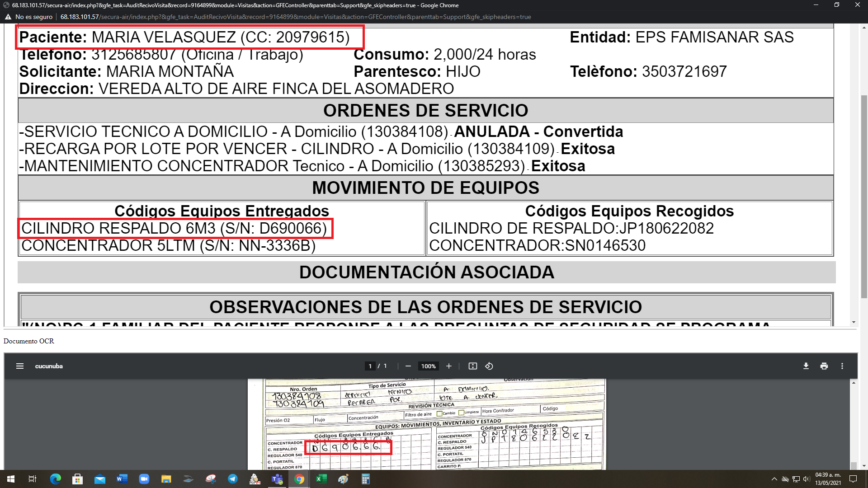
Task: Click the DOCUMENTACIÓN ASOCIADA header
Action: point(427,272)
